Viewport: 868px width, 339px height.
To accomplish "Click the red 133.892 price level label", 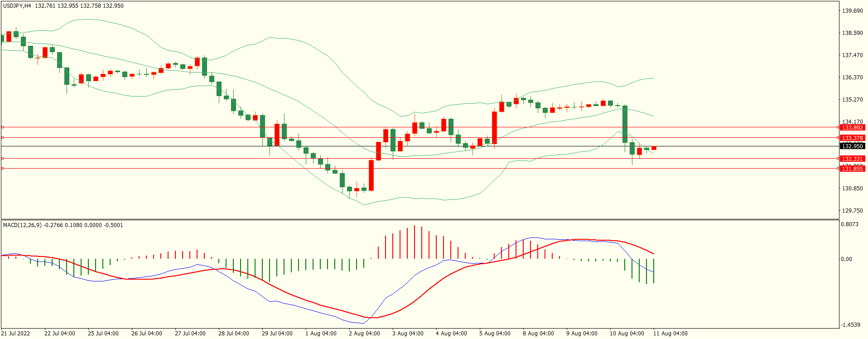I will 852,128.
